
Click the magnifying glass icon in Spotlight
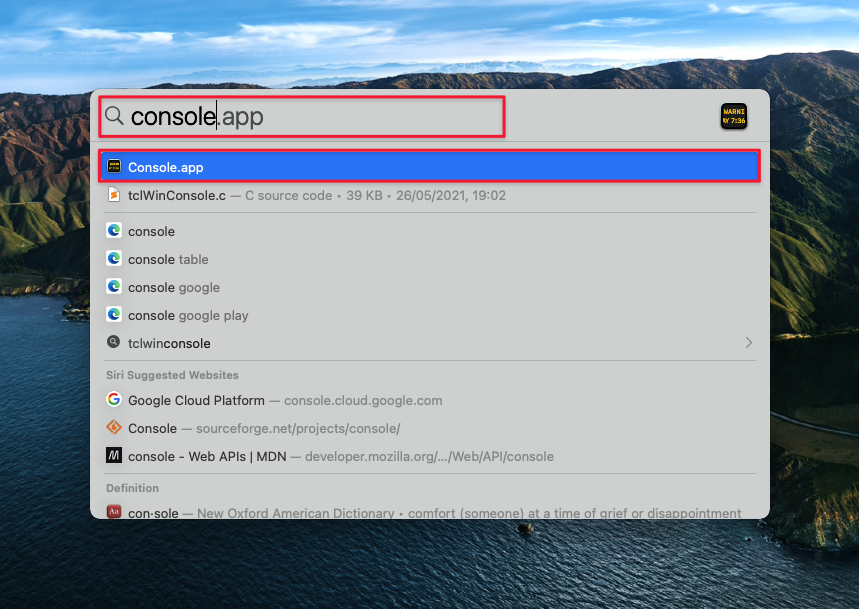(x=114, y=116)
